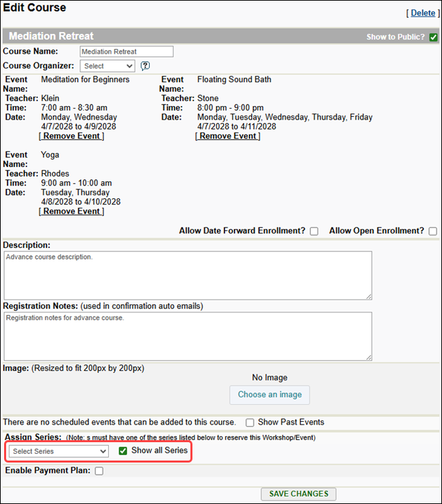
Task: Remove the Yoga event
Action: pos(71,211)
